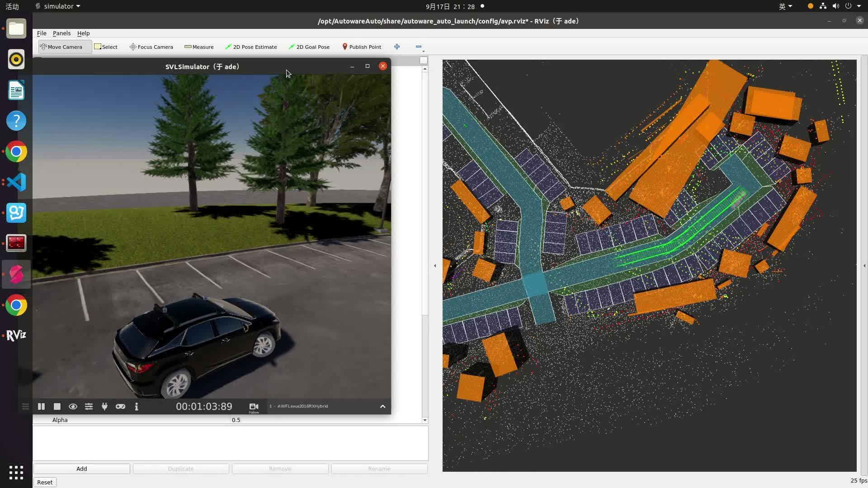The height and width of the screenshot is (488, 868).
Task: Expand the AWFLexus2016RXHybrid vehicle chevron
Action: (x=382, y=406)
